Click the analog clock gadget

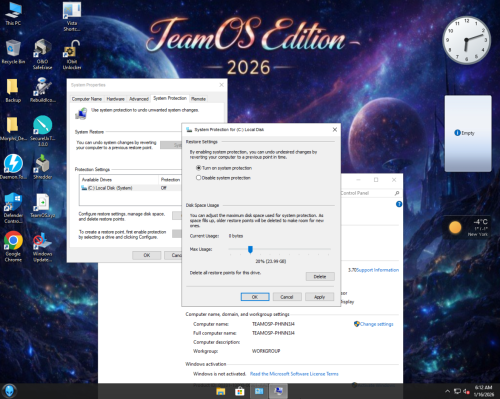click(466, 40)
